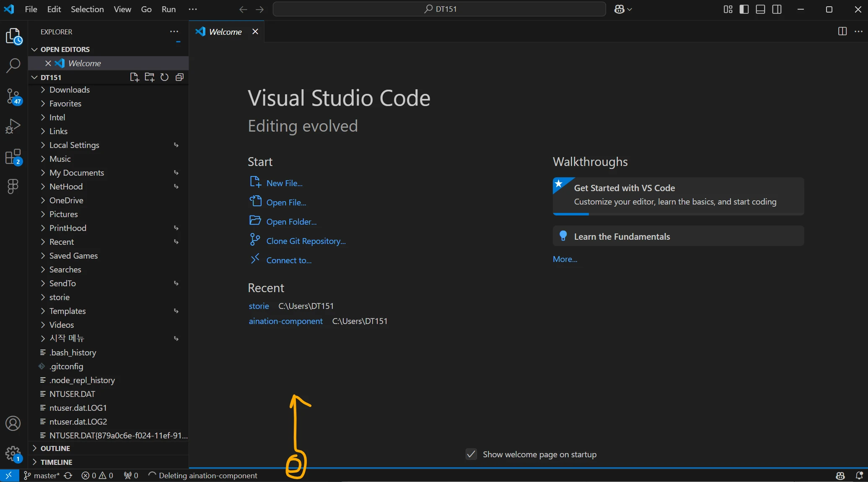
Task: Open the Search view icon
Action: 13,66
